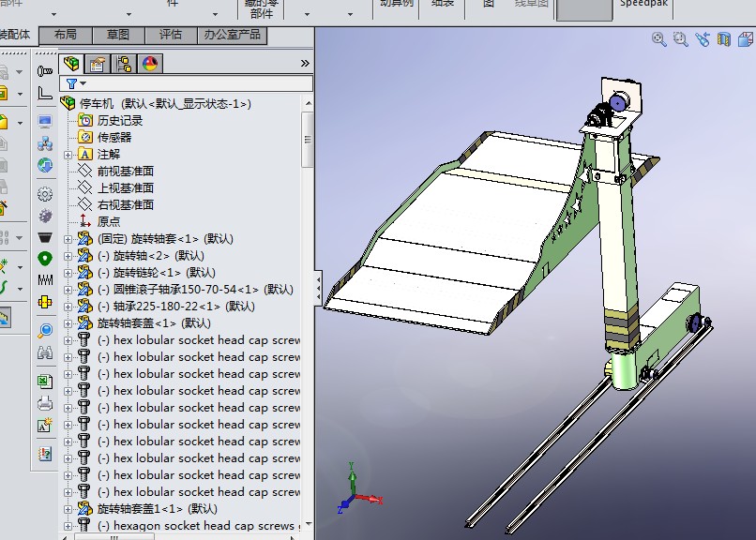Click the blue magnifier search icon
756x540 pixels.
(45, 330)
